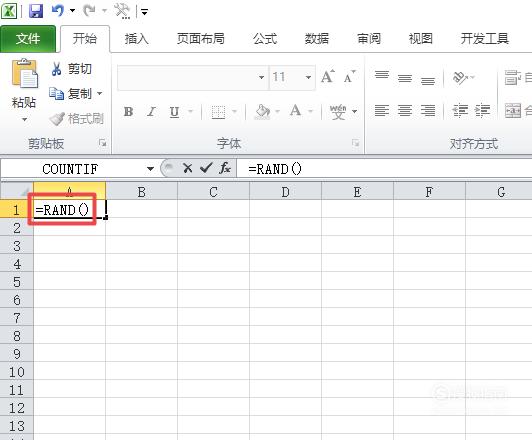The height and width of the screenshot is (440, 532).
Task: Open the font size 11 dropdown
Action: [308, 77]
